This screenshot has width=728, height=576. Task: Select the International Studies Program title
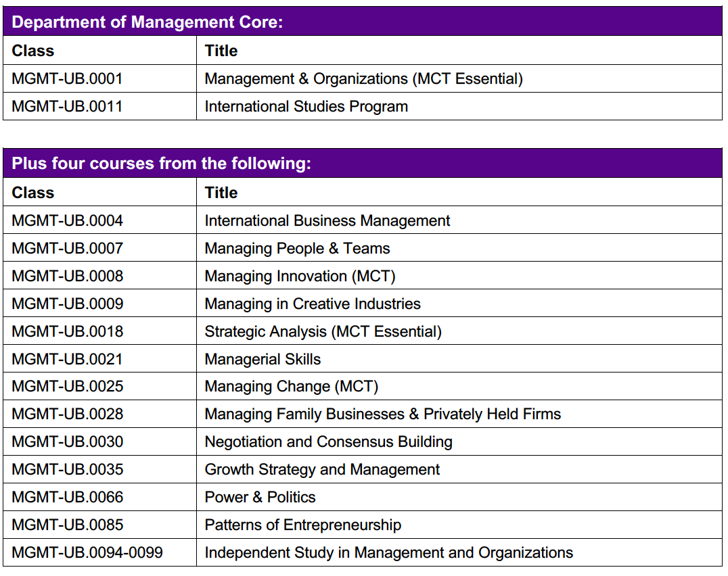pyautogui.click(x=306, y=107)
